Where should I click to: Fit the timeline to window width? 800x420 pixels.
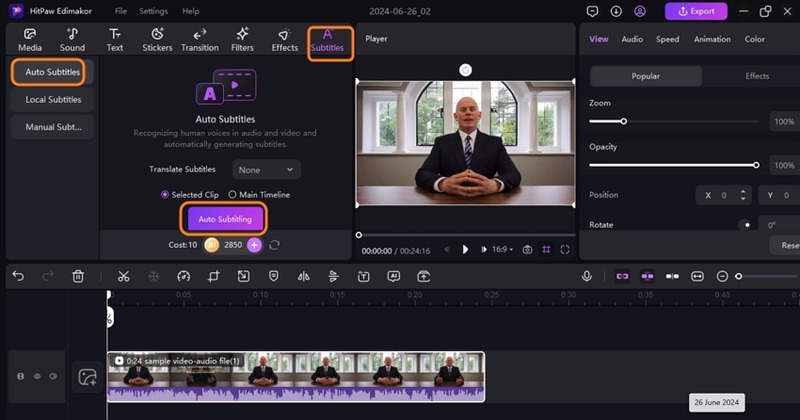(697, 276)
